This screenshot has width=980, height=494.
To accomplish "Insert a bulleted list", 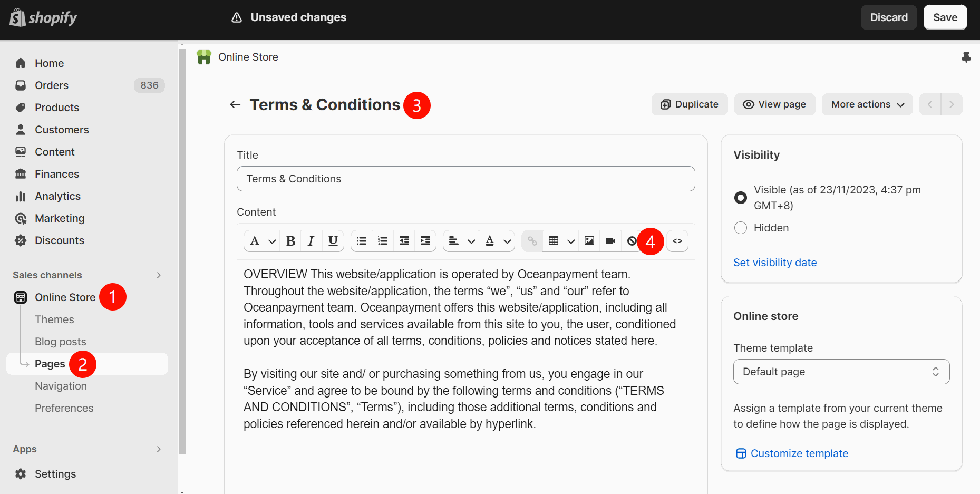I will [362, 241].
